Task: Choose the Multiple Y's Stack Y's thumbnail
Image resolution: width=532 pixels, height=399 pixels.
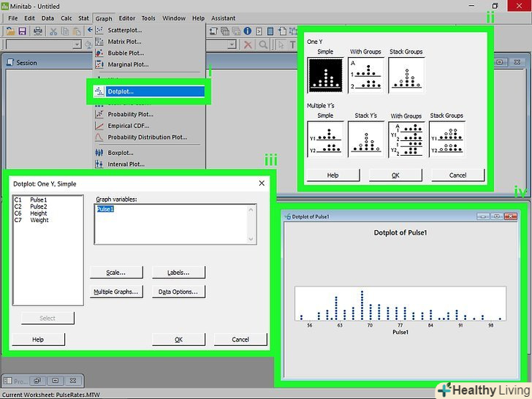Action: click(x=365, y=139)
